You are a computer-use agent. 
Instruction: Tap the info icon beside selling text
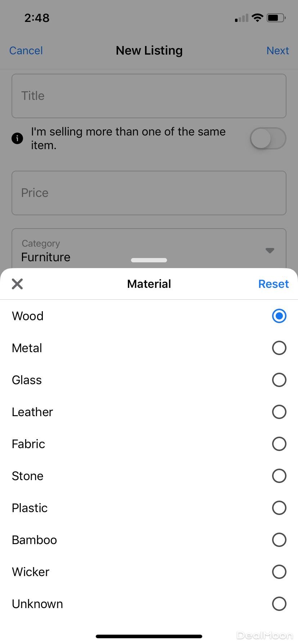pyautogui.click(x=17, y=138)
